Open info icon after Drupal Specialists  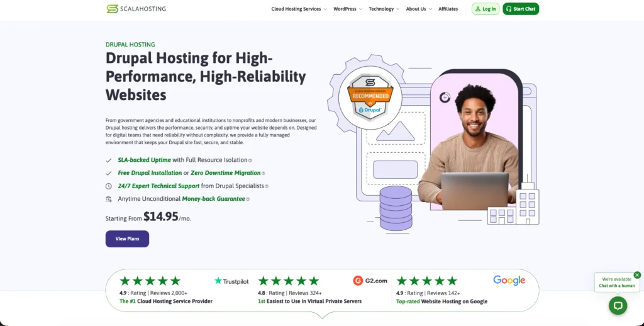tap(267, 186)
